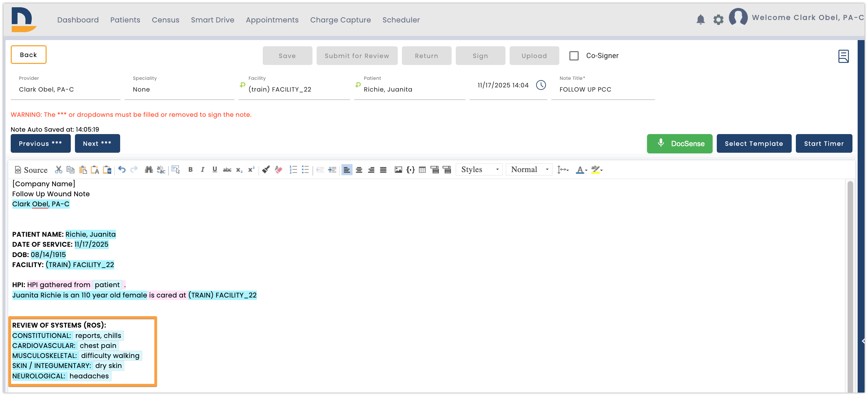Click the Cut scissors icon
The height and width of the screenshot is (396, 868).
(59, 170)
